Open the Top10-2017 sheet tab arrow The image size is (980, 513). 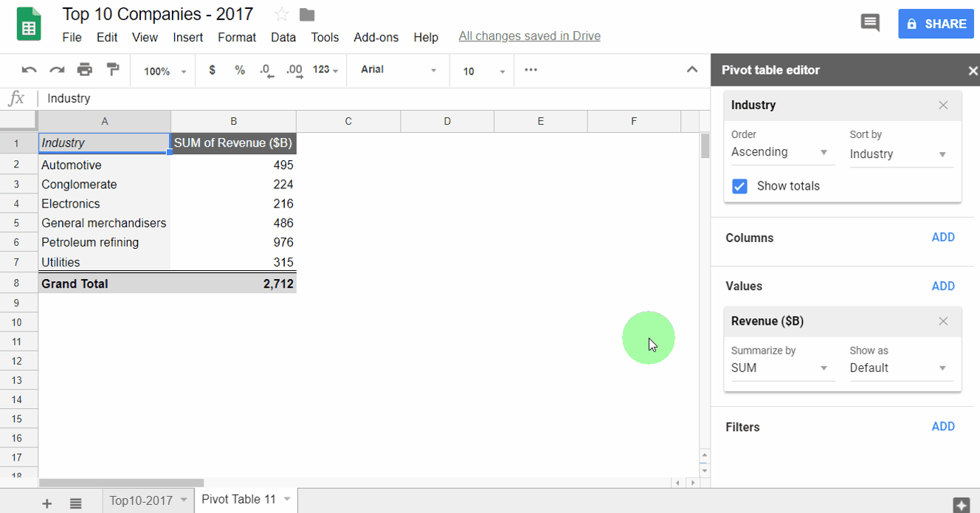tap(183, 500)
